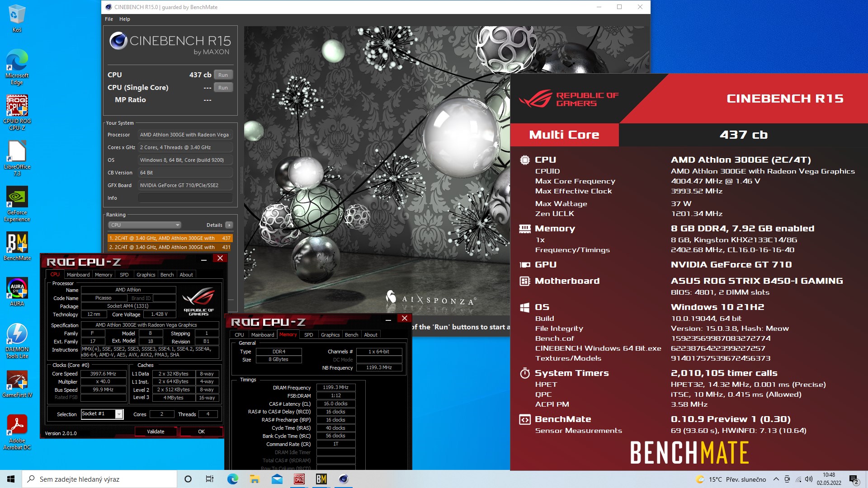Open AURA desktop shortcut
Screen dimensions: 868x488
coord(17,292)
